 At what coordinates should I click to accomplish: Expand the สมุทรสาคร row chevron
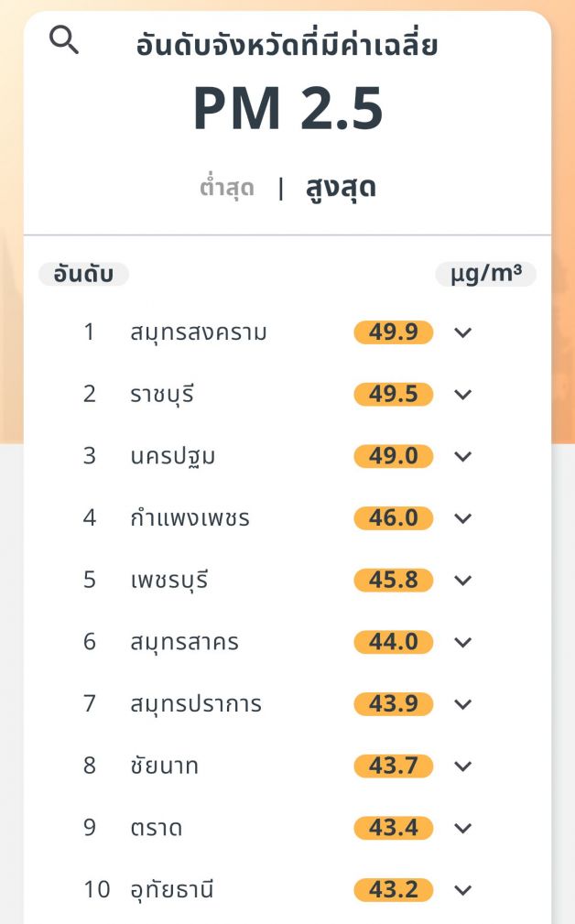coord(462,642)
